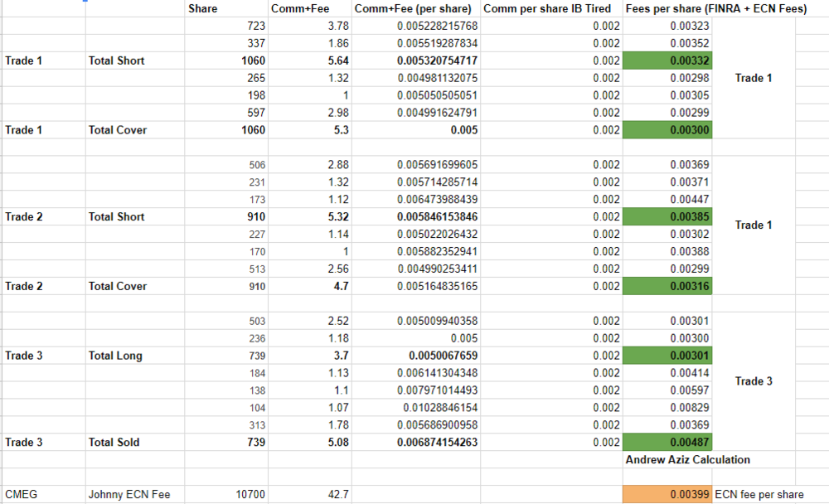Select the "Andrew Aziz Calculation" cell

[687, 460]
